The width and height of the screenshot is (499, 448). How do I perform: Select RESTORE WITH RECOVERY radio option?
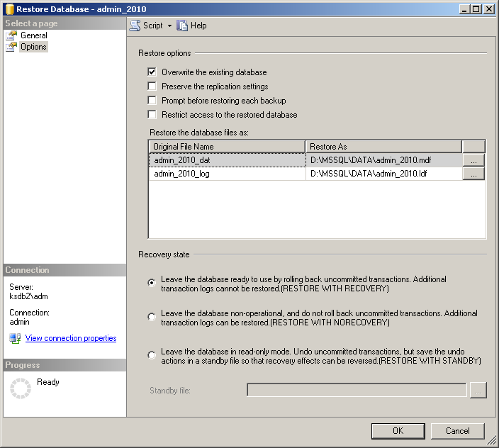[x=152, y=283]
